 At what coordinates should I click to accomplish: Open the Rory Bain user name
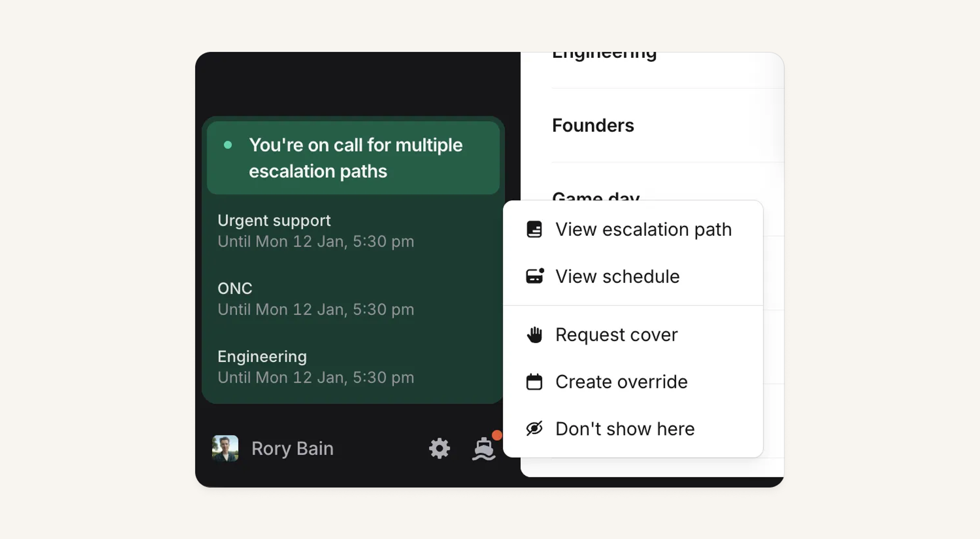coord(293,448)
